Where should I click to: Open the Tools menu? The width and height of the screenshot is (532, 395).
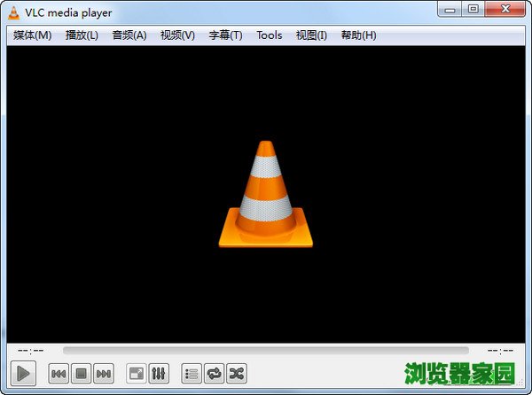(269, 35)
